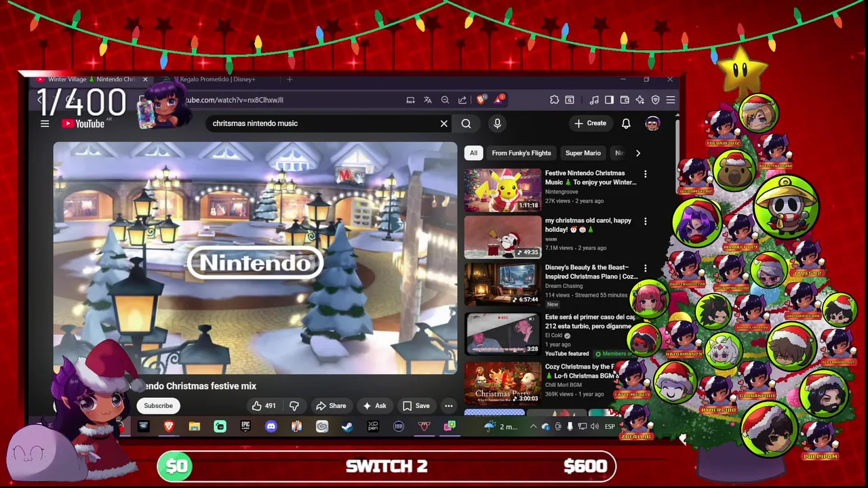The width and height of the screenshot is (868, 488).
Task: Click the browser address bar URL
Action: tap(234, 100)
